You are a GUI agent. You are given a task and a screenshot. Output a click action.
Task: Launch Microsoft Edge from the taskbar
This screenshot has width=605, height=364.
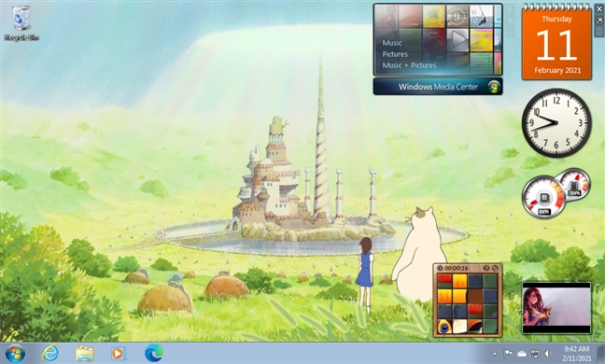pyautogui.click(x=153, y=353)
